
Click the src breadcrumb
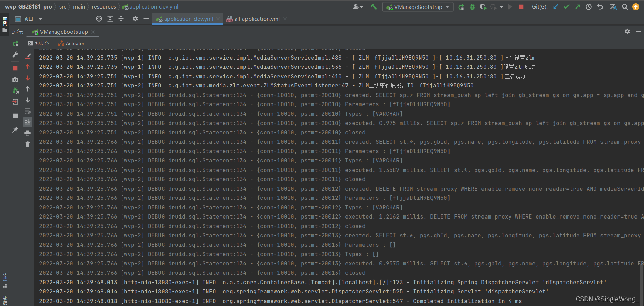63,7
